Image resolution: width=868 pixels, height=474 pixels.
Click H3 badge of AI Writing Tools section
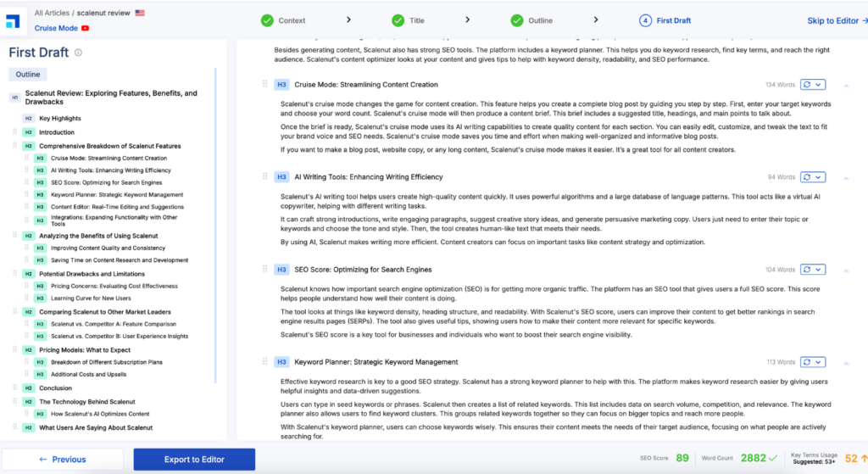(x=281, y=177)
